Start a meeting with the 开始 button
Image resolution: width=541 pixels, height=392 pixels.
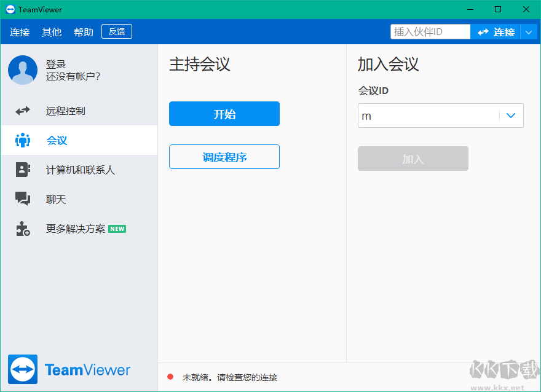pyautogui.click(x=224, y=114)
